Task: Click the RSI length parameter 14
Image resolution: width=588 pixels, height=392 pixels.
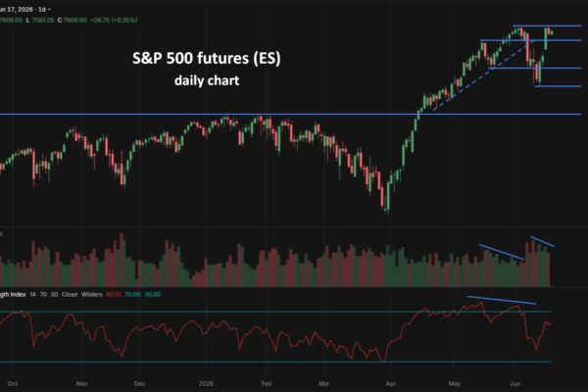Action: [32, 294]
